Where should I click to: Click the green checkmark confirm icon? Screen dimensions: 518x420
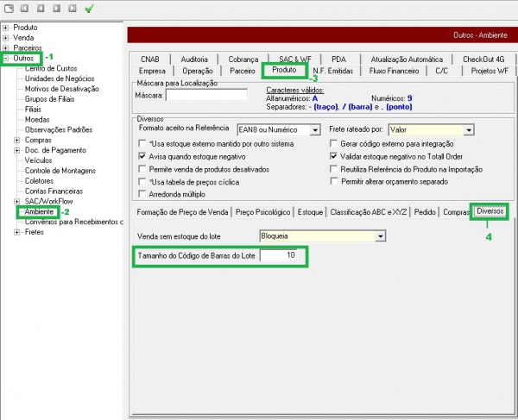point(89,9)
